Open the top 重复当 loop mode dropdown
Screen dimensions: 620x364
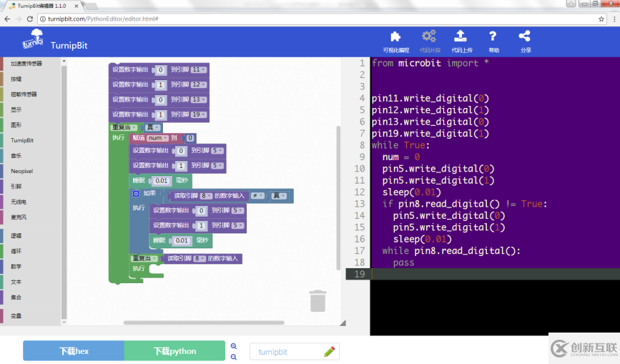124,127
